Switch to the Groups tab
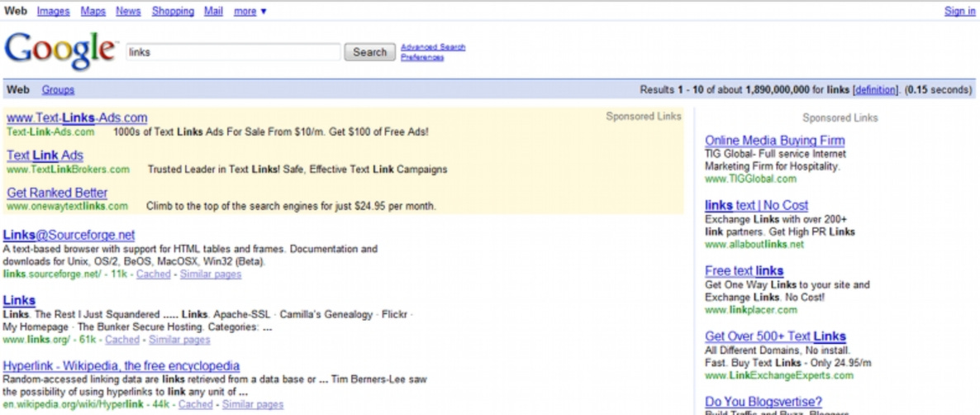The width and height of the screenshot is (980, 415). pos(58,90)
